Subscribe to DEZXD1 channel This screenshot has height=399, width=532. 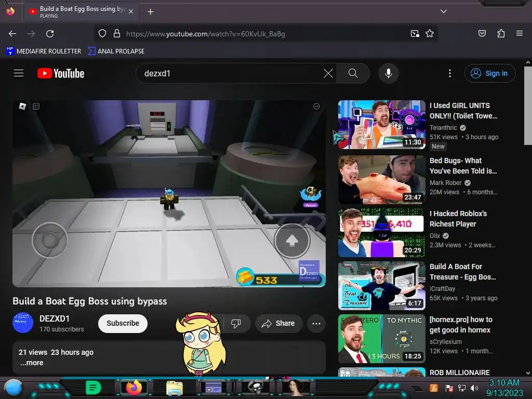[x=123, y=323]
